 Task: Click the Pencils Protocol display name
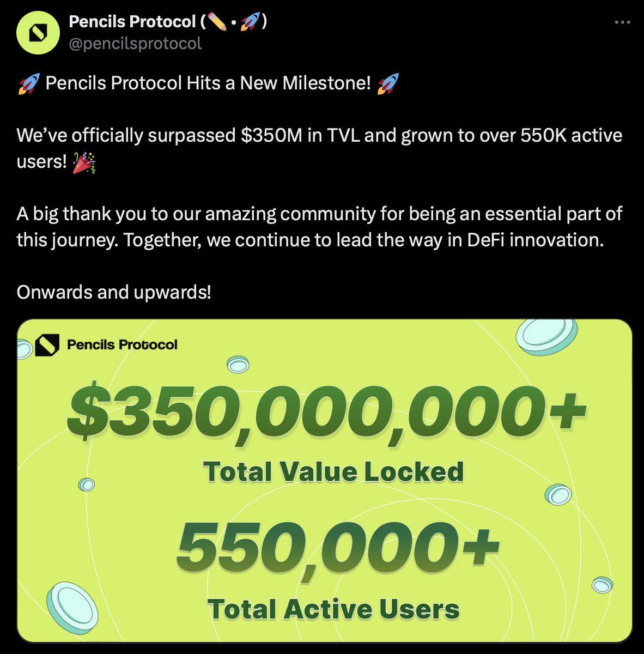pos(132,21)
